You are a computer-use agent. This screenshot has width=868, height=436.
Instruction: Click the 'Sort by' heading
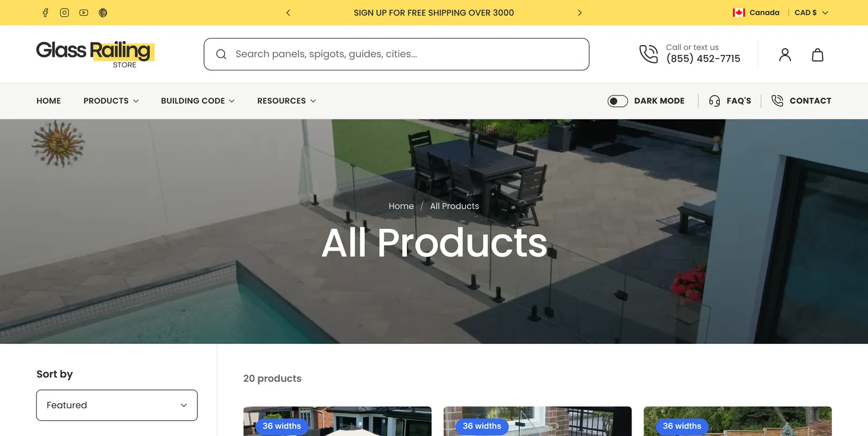[54, 374]
